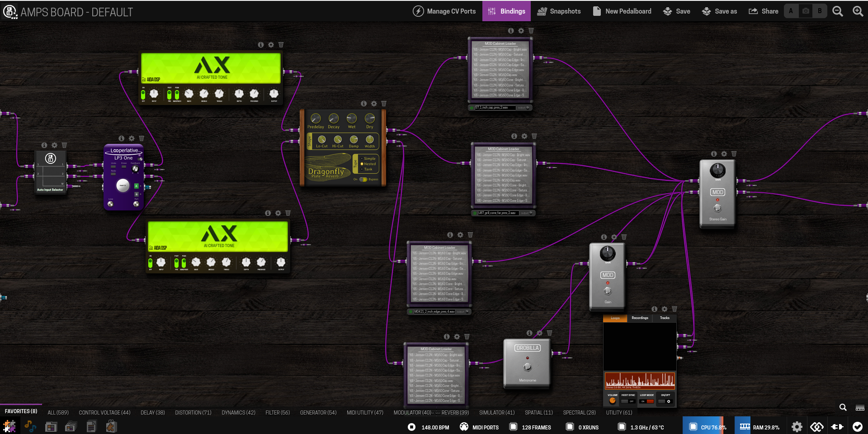The image size is (868, 434).
Task: Open the Snapshots tab
Action: pos(559,11)
